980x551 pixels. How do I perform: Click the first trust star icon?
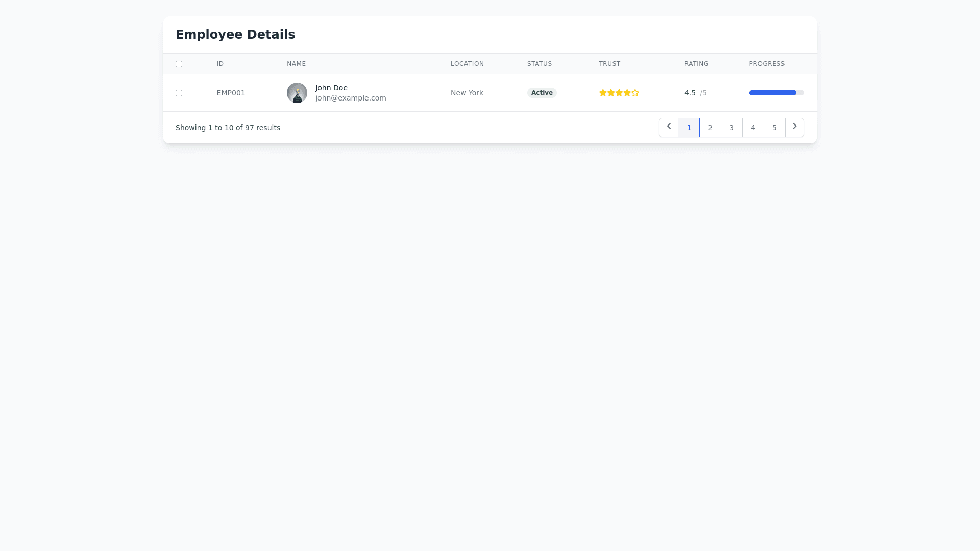(x=603, y=93)
